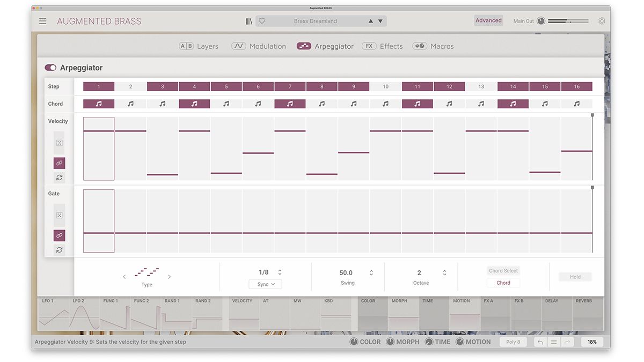
Task: Select the LFO 1 modulation tab
Action: pyautogui.click(x=54, y=314)
